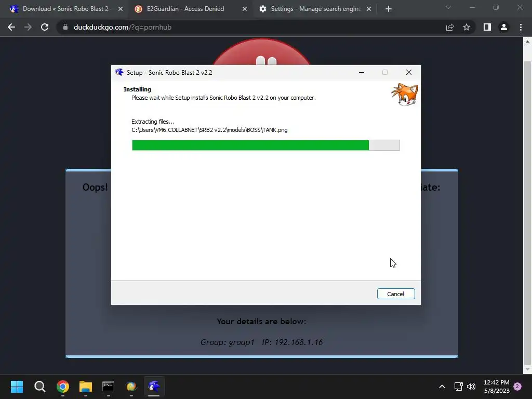Open notifications badge showing 2
The image size is (532, 399).
[517, 387]
